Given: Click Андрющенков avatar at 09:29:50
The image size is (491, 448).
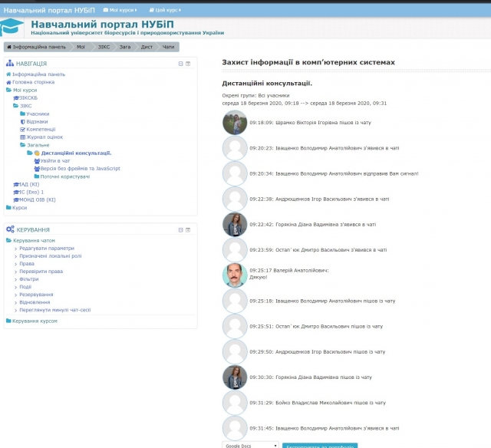Looking at the screenshot, I should (x=235, y=352).
